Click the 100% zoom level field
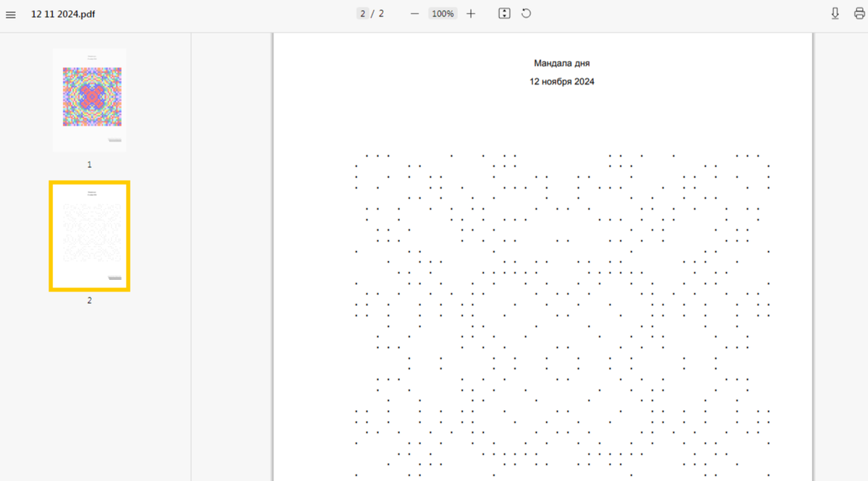This screenshot has height=481, width=868. (443, 14)
